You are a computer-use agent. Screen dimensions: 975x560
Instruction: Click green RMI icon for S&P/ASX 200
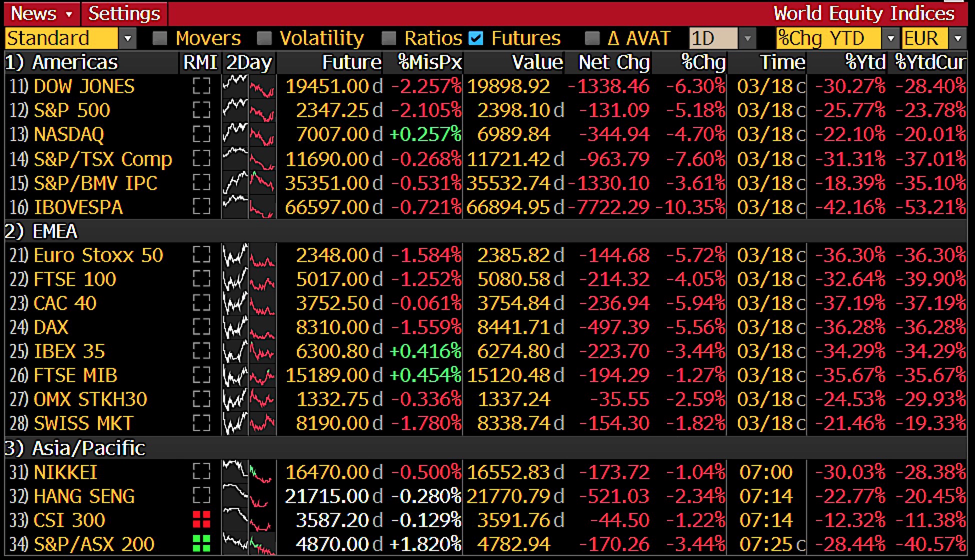[x=201, y=544]
